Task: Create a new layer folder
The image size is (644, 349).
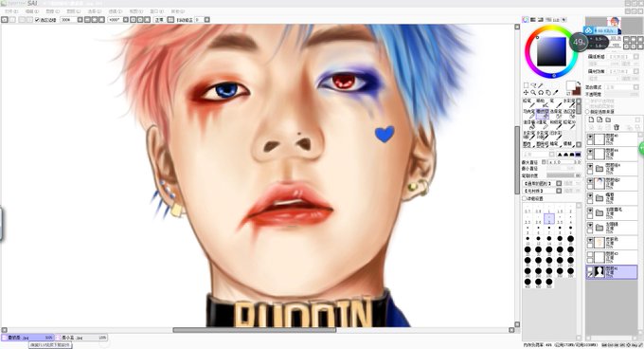Action: coord(608,119)
